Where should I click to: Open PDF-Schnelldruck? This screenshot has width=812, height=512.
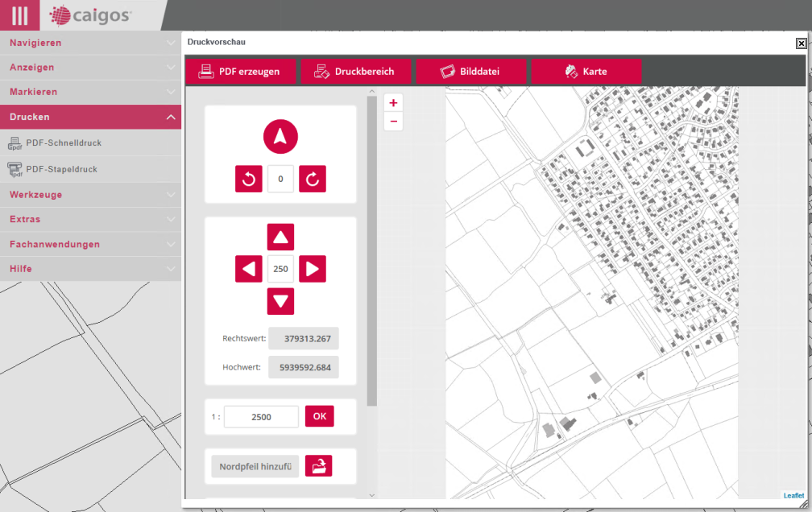(x=64, y=143)
